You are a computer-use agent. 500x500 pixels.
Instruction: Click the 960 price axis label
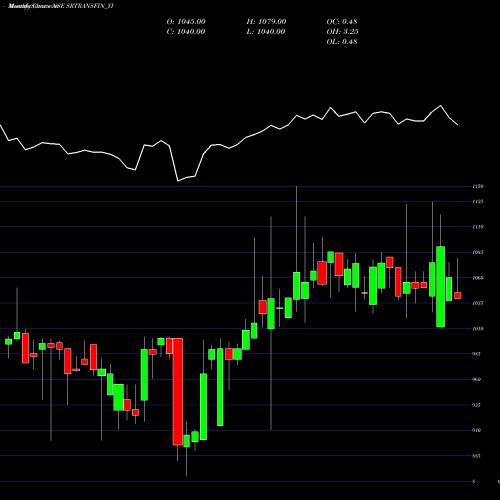[477, 379]
